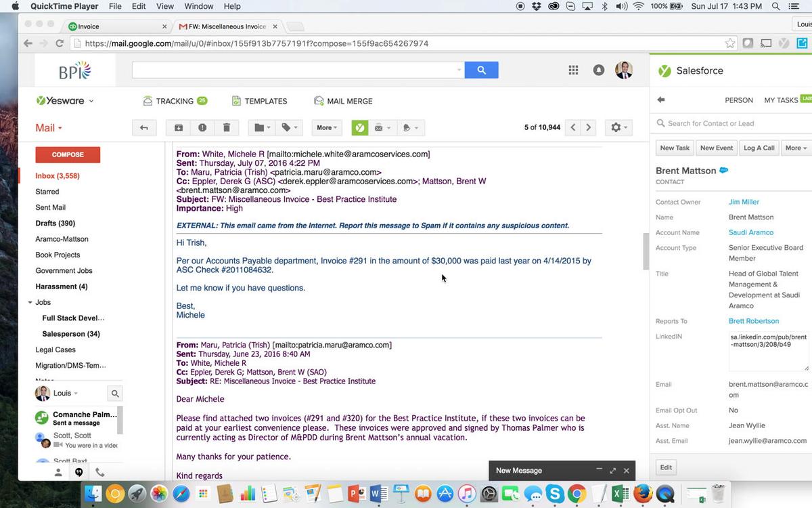Search chats using the Hangouts magnifier

pyautogui.click(x=115, y=393)
